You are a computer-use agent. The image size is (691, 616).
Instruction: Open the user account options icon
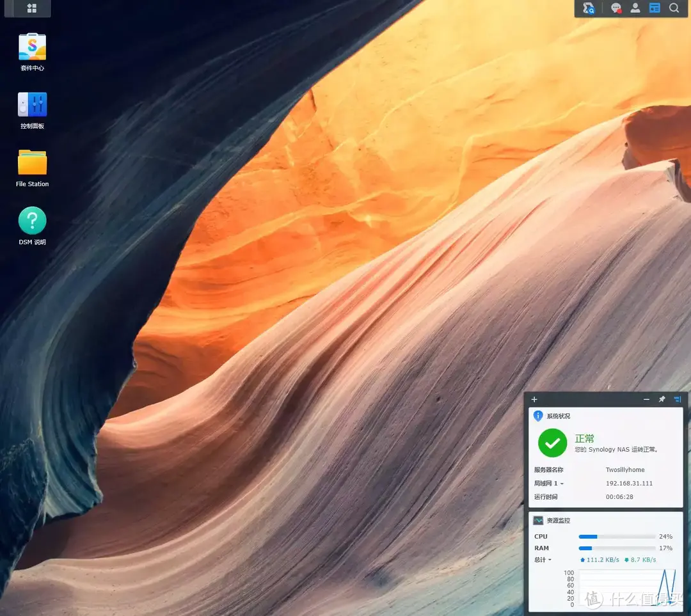[x=635, y=8]
